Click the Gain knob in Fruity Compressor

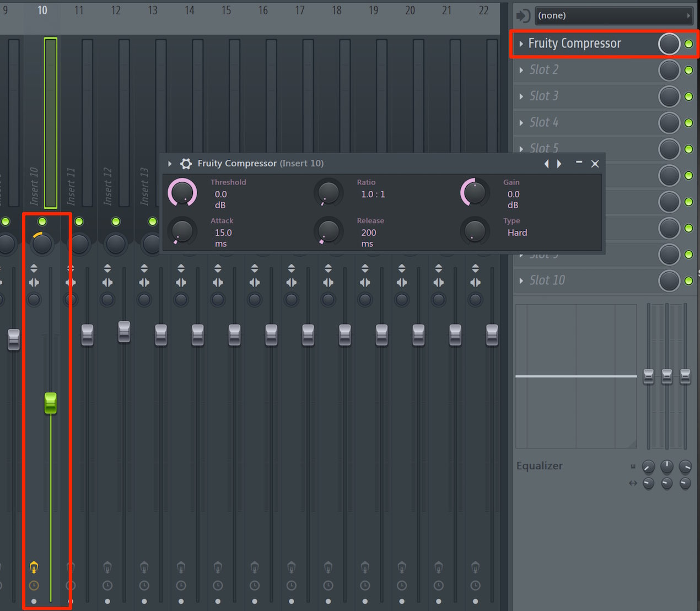pos(475,193)
